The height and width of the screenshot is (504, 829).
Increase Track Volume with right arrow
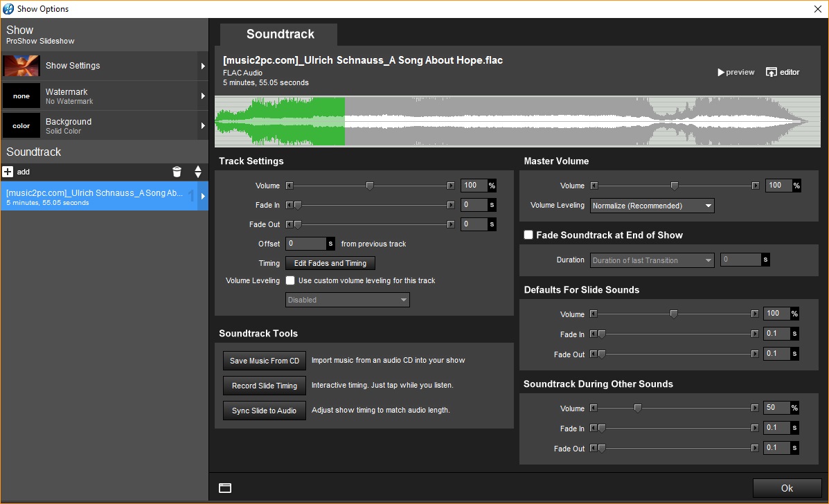click(450, 186)
